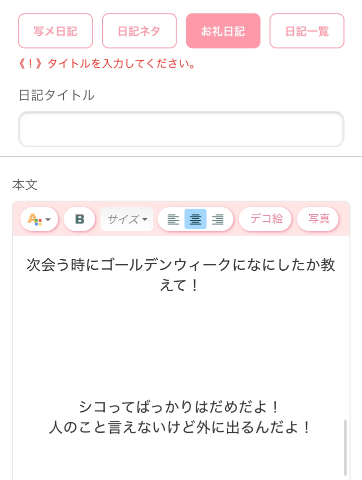The width and height of the screenshot is (362, 480).
Task: Switch to the 写メ日記 tab
Action: click(55, 31)
